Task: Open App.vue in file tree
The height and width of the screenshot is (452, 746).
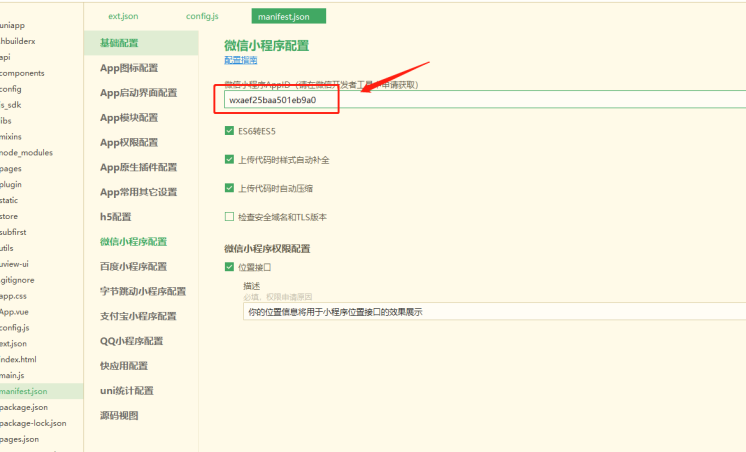Action: 14,312
